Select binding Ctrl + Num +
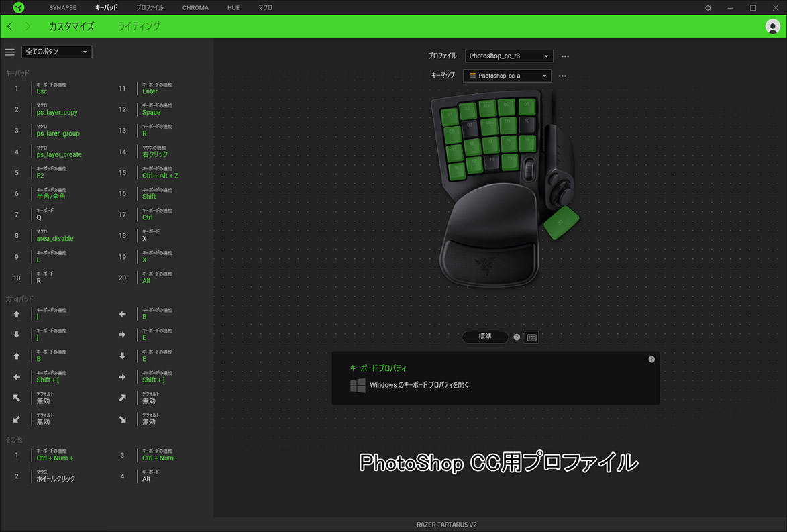This screenshot has width=787, height=532. 55,458
